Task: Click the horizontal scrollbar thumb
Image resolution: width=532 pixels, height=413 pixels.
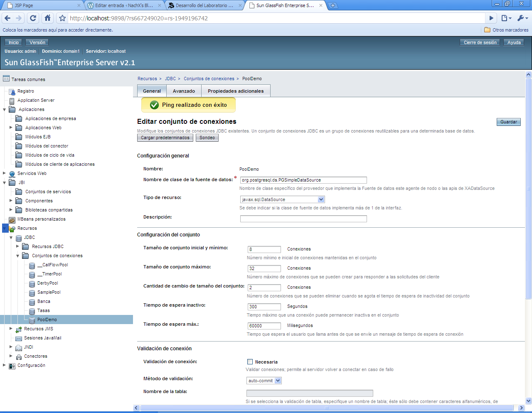Action: click(326, 408)
